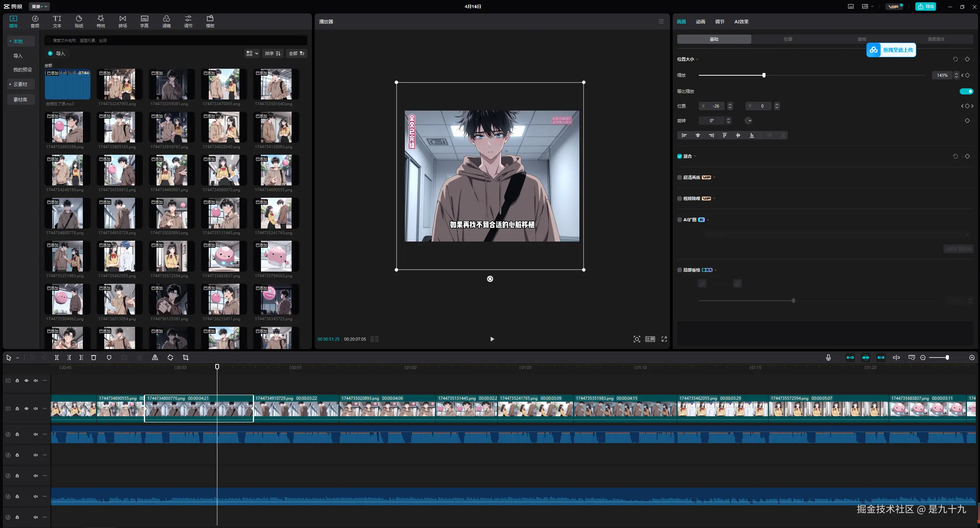Click the 缩放 scale slider handle
Image resolution: width=980 pixels, height=528 pixels.
point(764,75)
